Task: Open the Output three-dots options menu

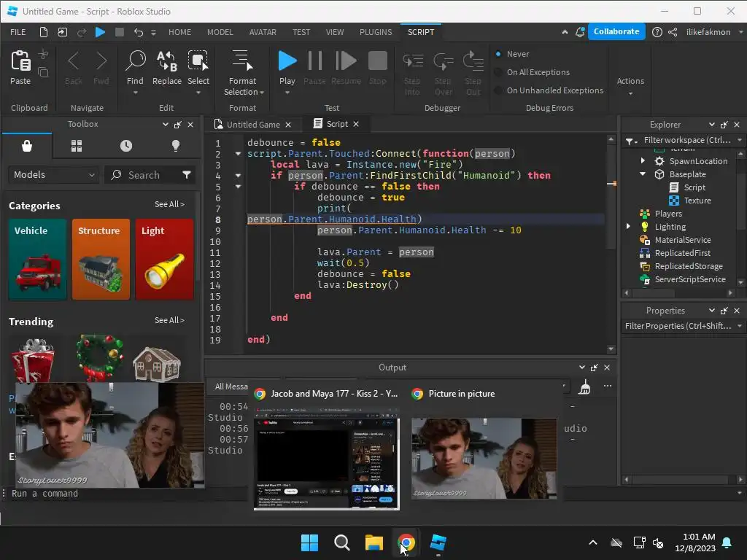Action: point(608,386)
